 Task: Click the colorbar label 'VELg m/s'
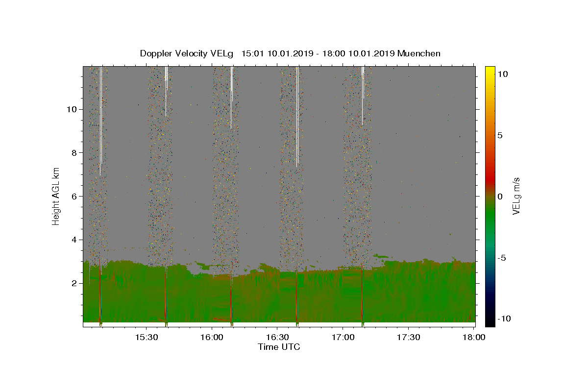516,196
